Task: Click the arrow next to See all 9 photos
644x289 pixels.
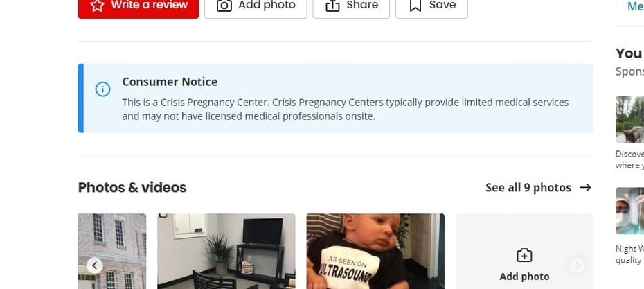Action: pyautogui.click(x=585, y=187)
